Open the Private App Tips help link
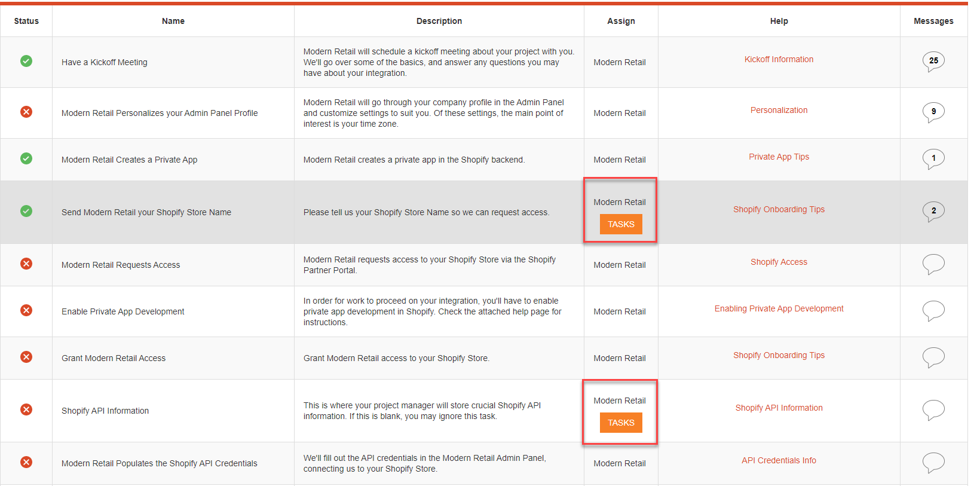This screenshot has width=980, height=486. pyautogui.click(x=779, y=157)
